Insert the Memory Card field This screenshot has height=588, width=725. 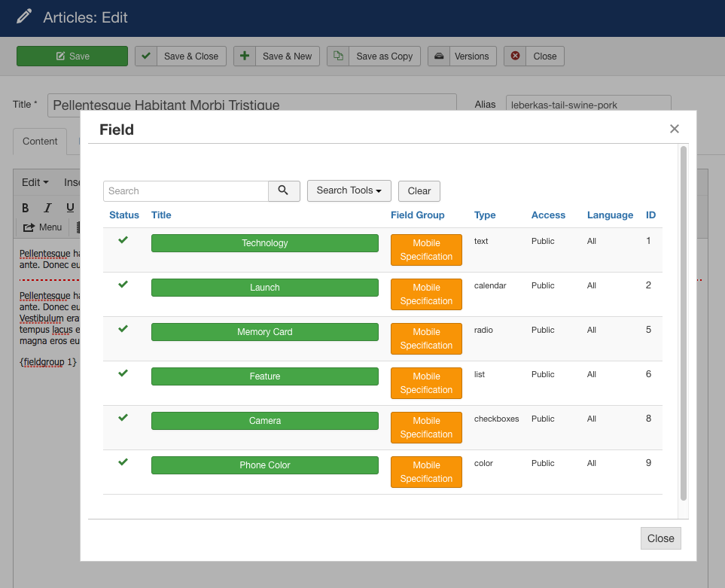264,331
